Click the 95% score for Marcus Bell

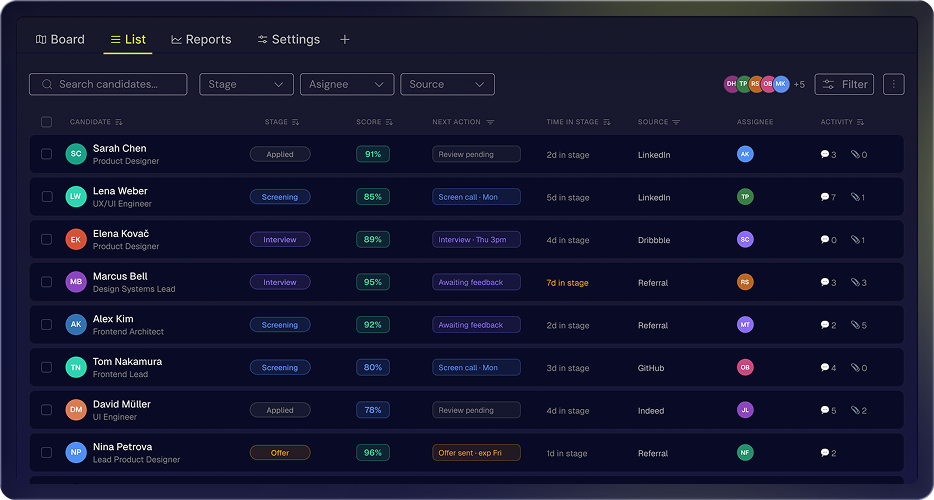pos(373,282)
